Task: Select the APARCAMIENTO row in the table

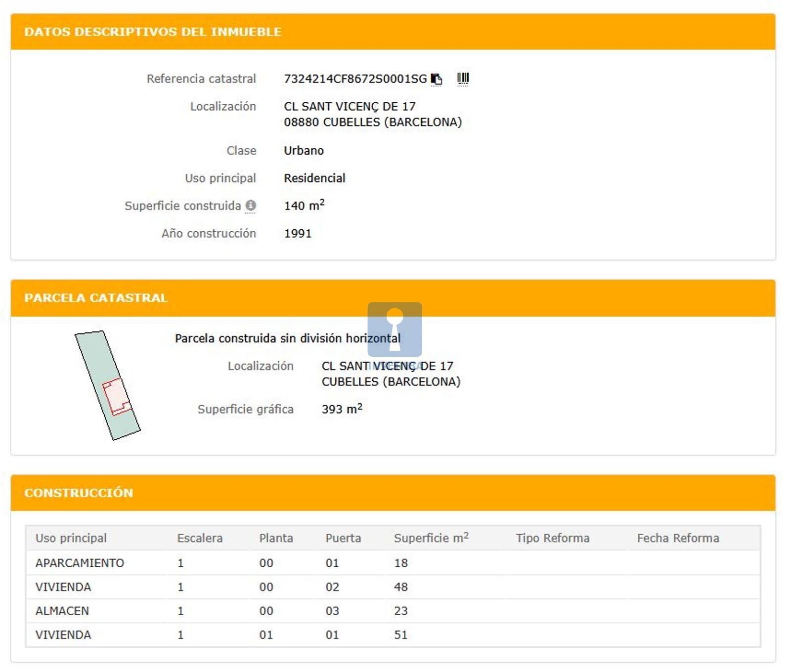Action: click(80, 563)
